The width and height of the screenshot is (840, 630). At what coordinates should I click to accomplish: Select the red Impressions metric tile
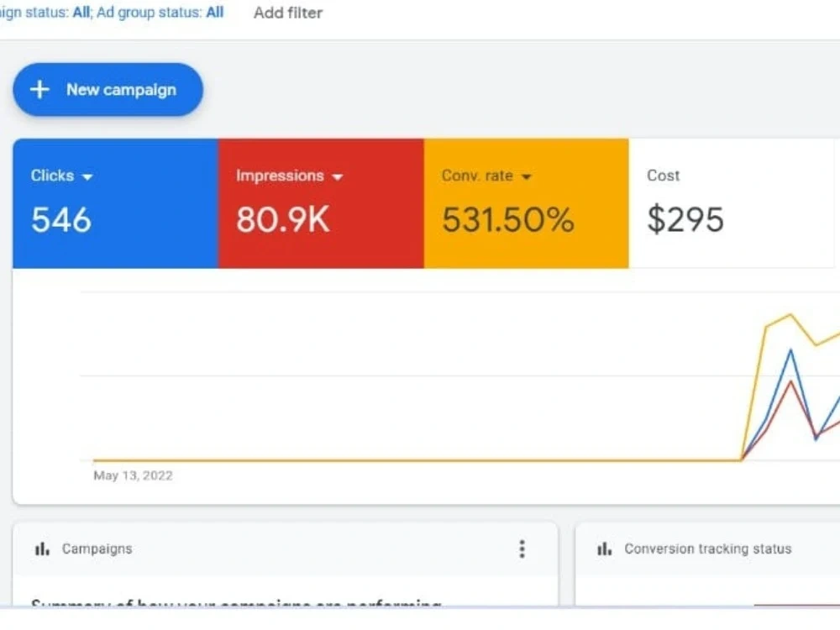(321, 203)
